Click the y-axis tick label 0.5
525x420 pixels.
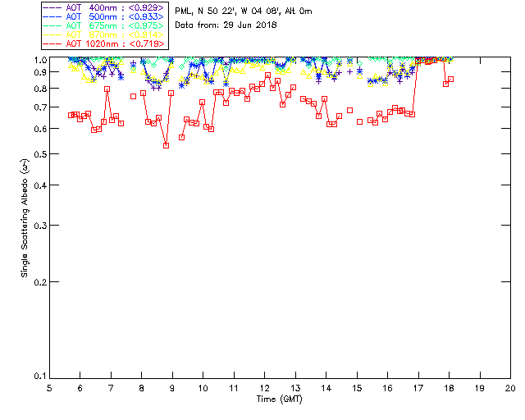pyautogui.click(x=40, y=154)
